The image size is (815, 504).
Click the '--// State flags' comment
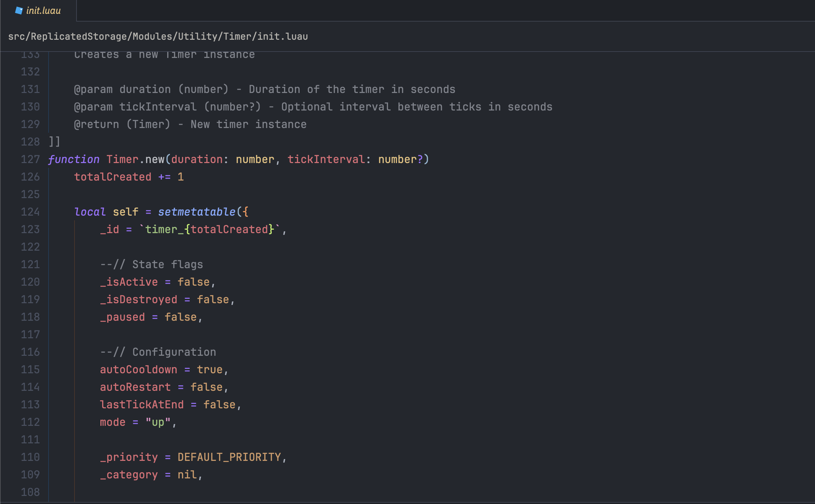click(x=152, y=264)
